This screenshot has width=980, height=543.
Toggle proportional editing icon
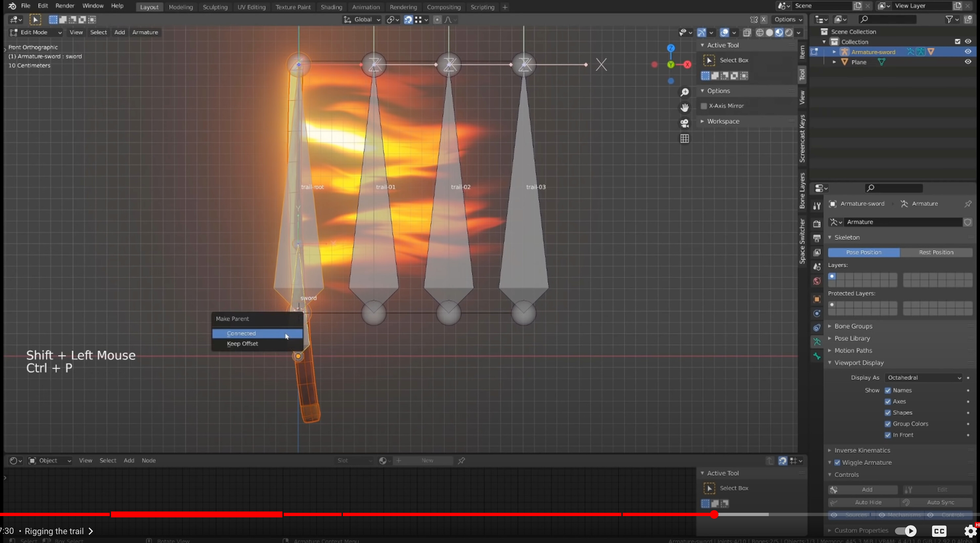click(437, 20)
